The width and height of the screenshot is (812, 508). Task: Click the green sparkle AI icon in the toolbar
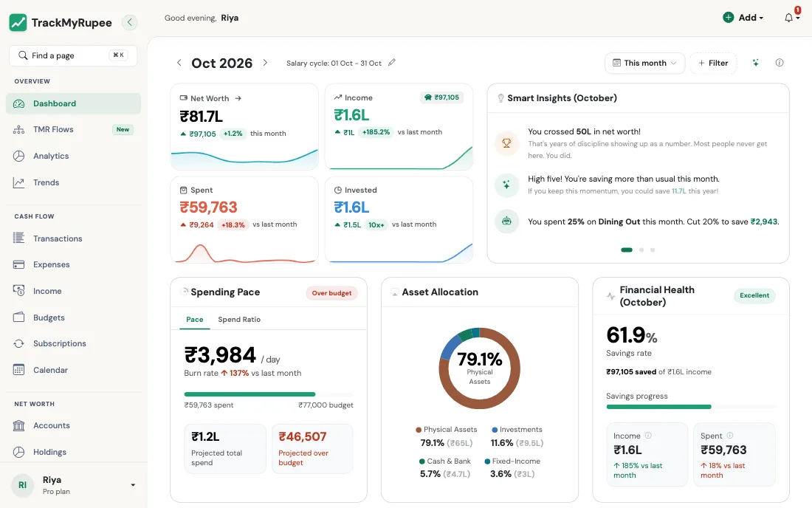pyautogui.click(x=756, y=63)
